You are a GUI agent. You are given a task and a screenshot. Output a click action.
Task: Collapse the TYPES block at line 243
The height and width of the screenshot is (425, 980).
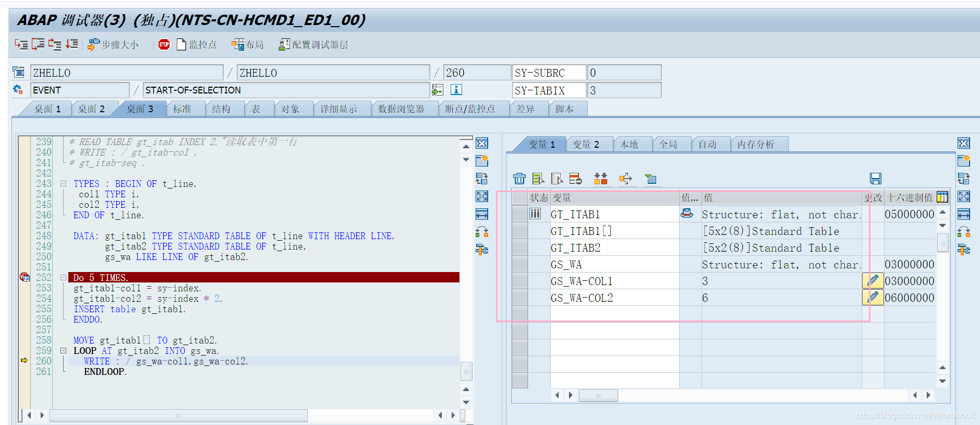pyautogui.click(x=63, y=184)
